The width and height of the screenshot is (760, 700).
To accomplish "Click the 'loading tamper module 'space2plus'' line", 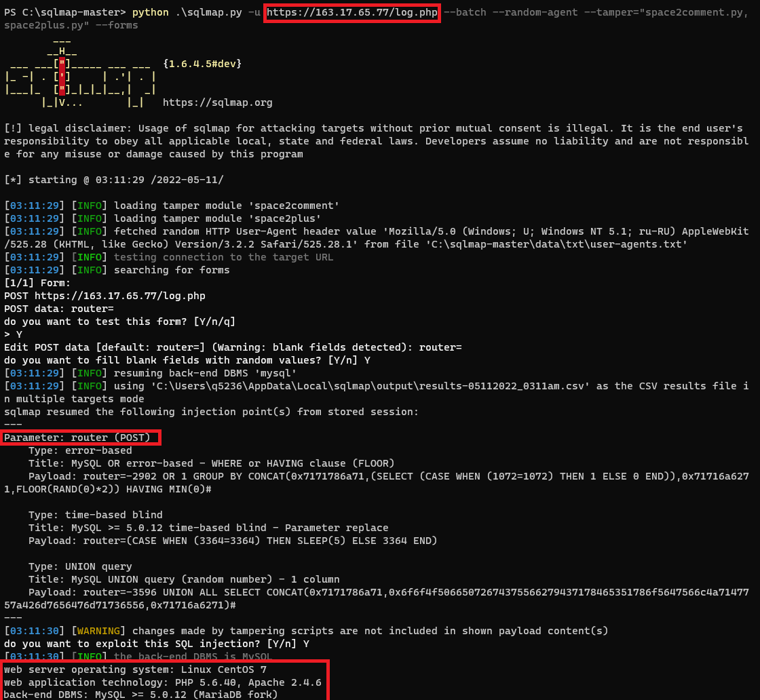I will tap(163, 218).
